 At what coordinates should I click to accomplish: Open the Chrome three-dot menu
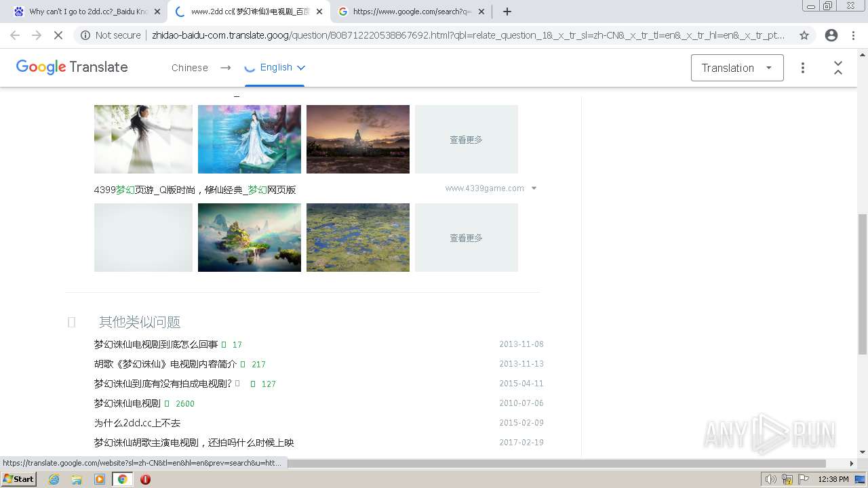pos(853,35)
